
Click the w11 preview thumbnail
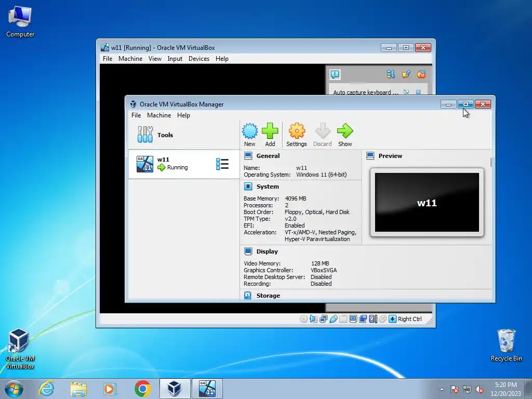(427, 203)
